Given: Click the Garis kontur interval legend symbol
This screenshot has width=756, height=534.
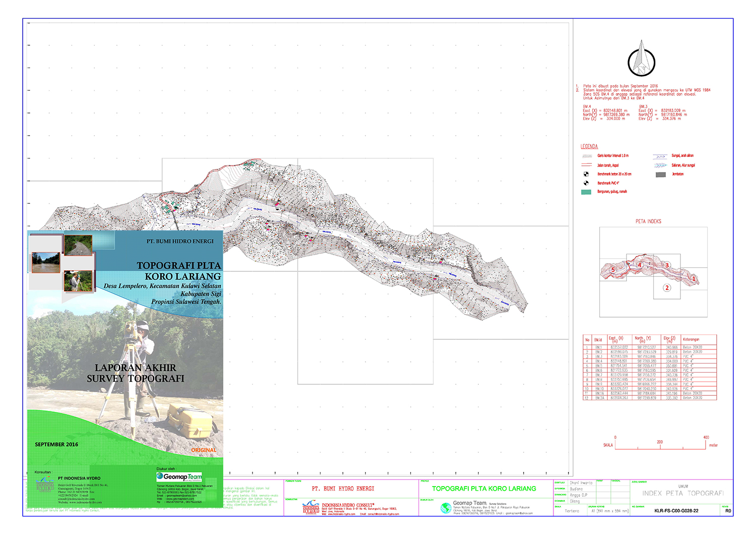Looking at the screenshot, I should pos(587,156).
